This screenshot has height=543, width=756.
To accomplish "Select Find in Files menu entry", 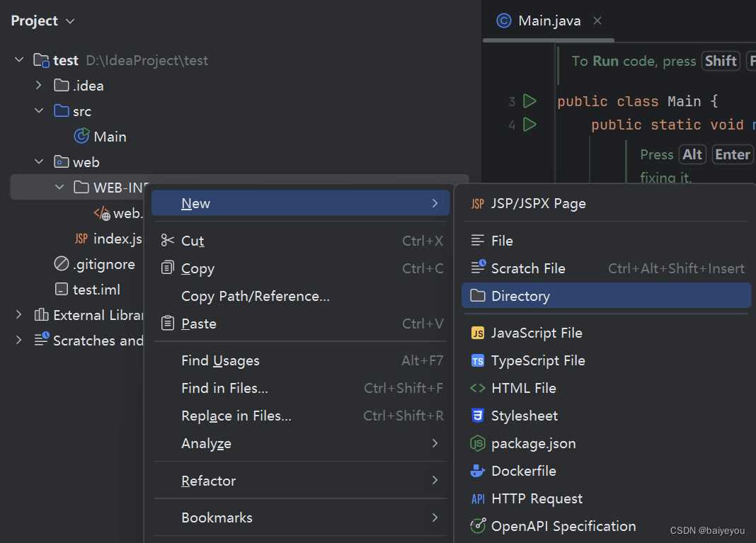I will [224, 388].
